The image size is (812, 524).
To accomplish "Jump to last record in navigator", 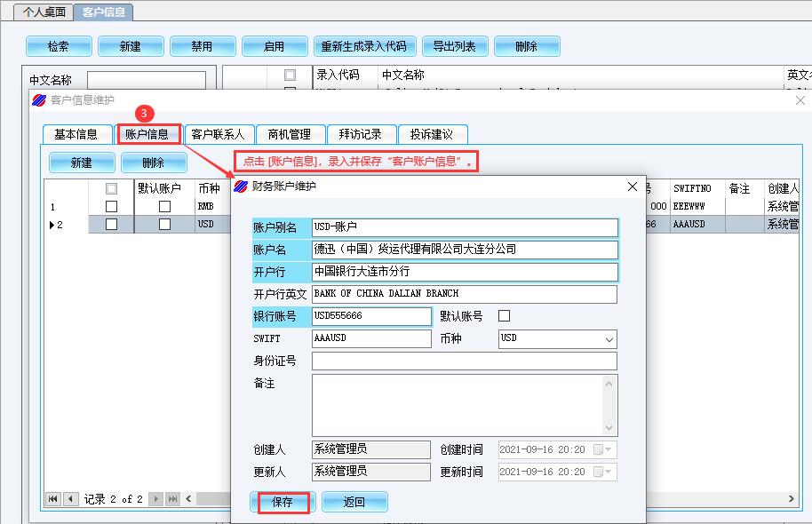I will point(173,499).
